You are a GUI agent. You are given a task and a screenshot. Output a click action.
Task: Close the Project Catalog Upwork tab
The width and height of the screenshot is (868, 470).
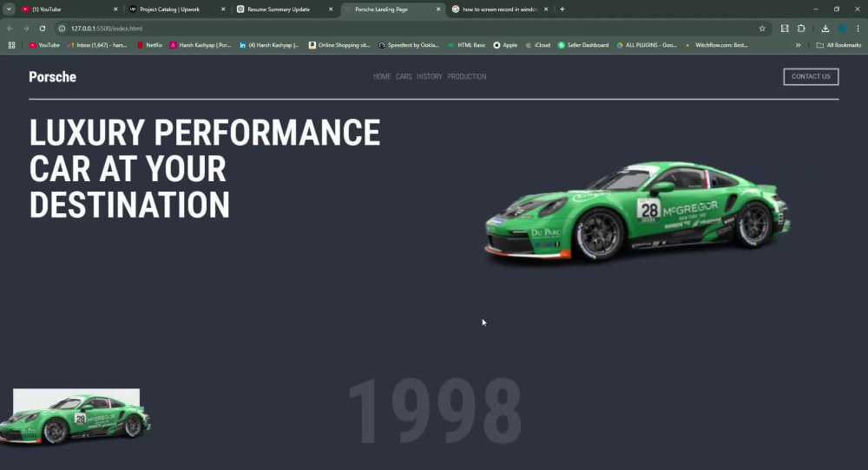click(x=223, y=10)
